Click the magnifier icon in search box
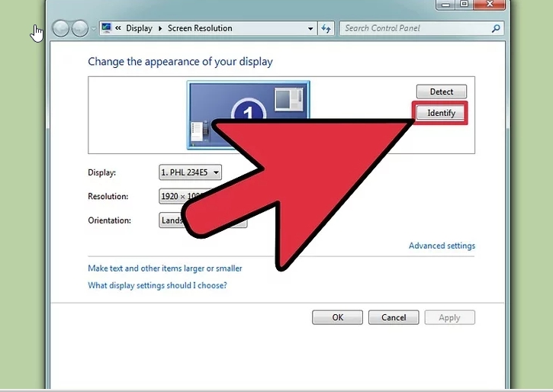553x392 pixels. [x=497, y=28]
